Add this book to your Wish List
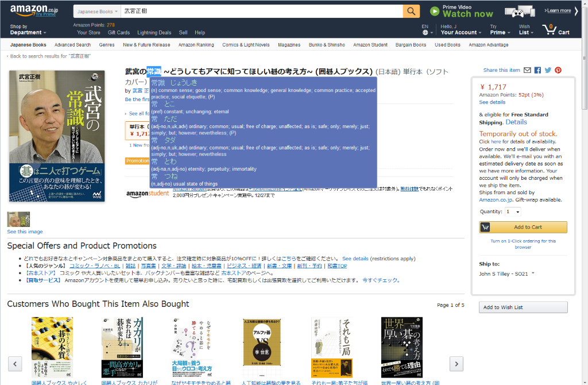Screen dimensions: 588x385 click(523, 307)
